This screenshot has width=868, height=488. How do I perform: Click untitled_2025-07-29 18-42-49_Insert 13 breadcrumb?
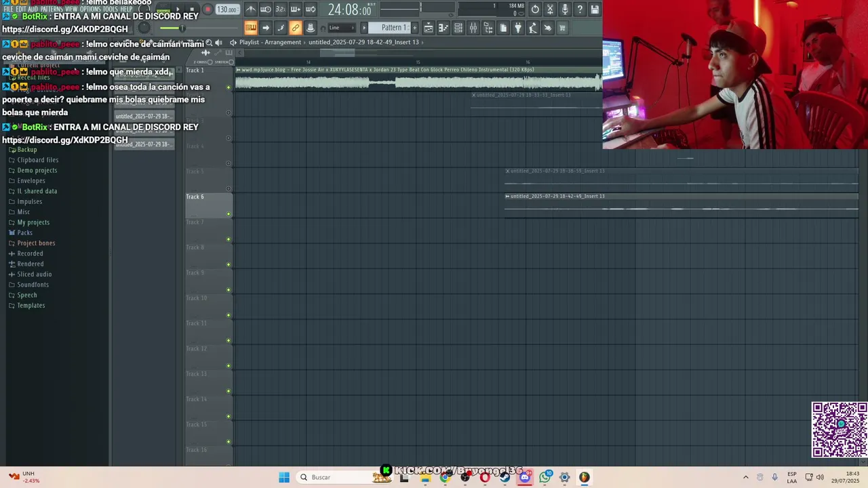pyautogui.click(x=363, y=42)
